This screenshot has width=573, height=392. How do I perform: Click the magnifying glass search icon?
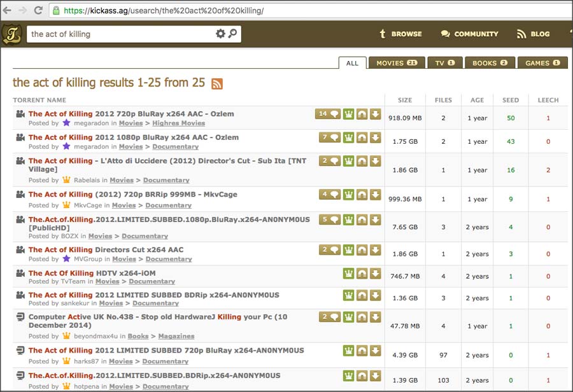pyautogui.click(x=232, y=34)
